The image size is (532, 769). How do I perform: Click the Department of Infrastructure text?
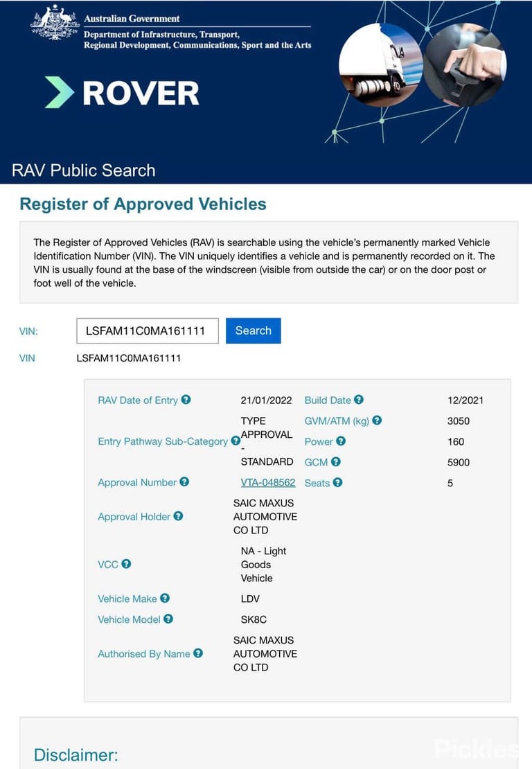[197, 39]
